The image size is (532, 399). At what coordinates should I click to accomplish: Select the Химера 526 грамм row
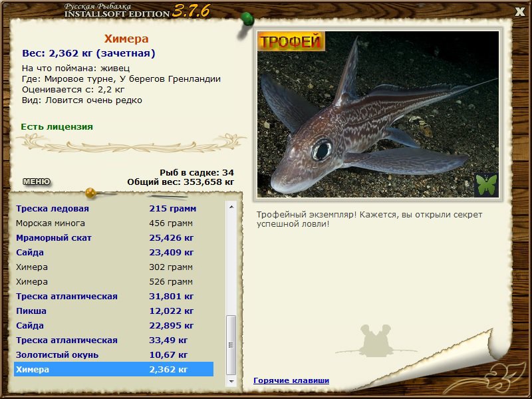[114, 281]
